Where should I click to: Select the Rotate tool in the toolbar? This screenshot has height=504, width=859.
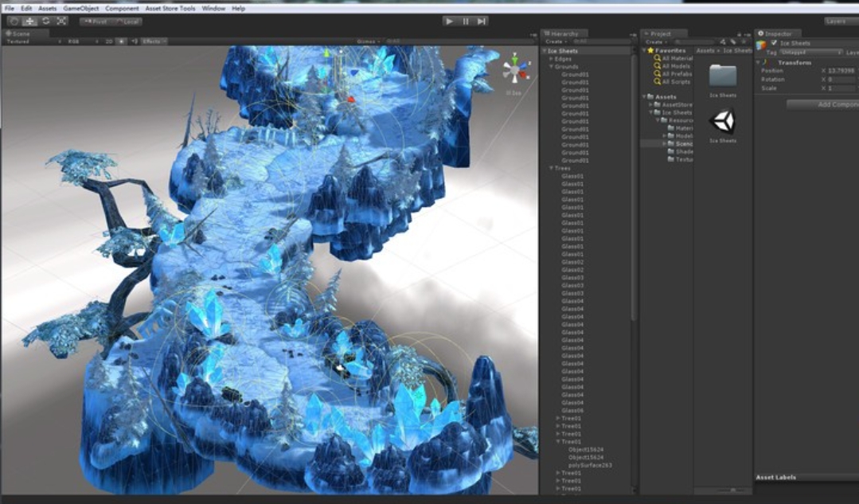pos(45,21)
